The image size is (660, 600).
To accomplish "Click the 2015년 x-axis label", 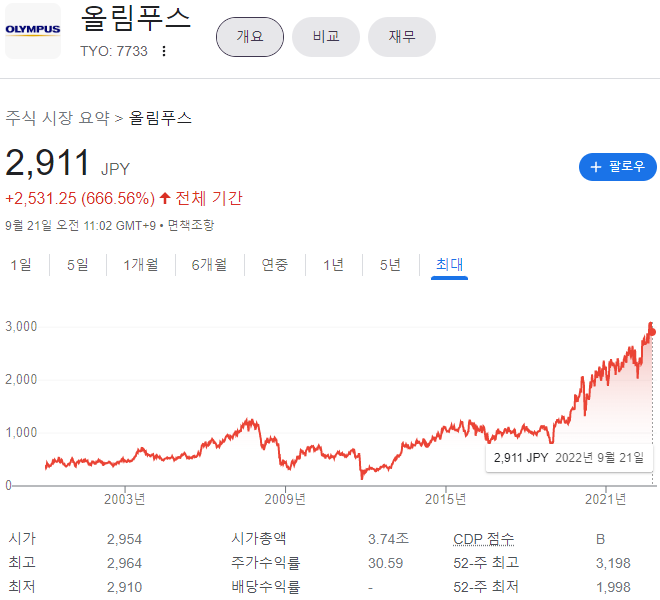I will [445, 499].
